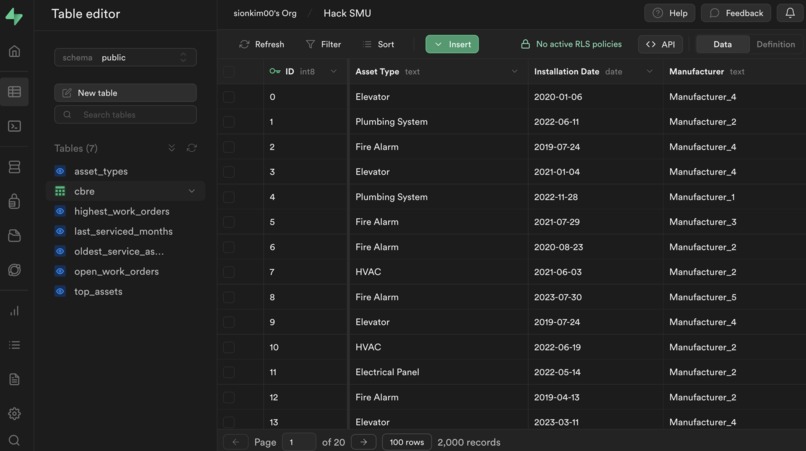
Task: Select the last_serviced_months view
Action: click(x=125, y=231)
